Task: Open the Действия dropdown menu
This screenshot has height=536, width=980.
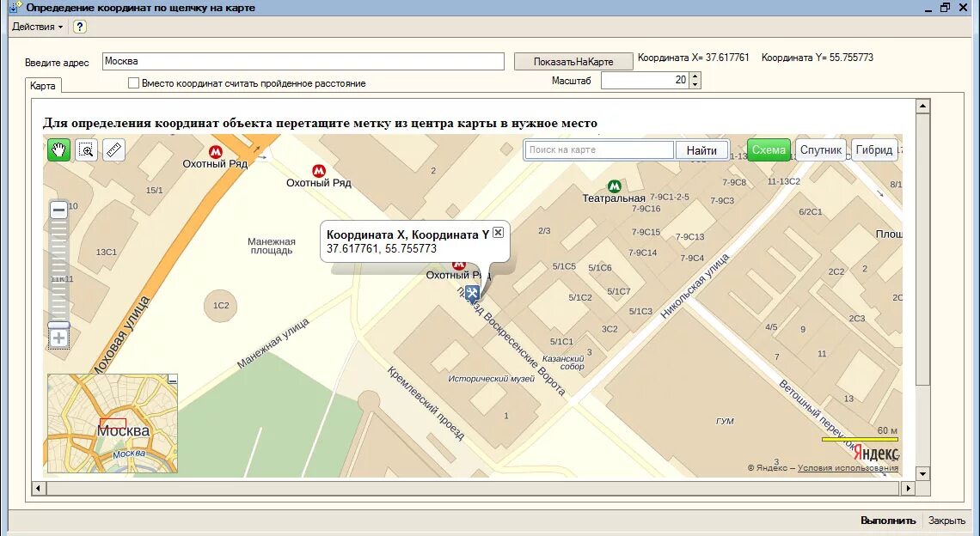Action: click(x=38, y=27)
